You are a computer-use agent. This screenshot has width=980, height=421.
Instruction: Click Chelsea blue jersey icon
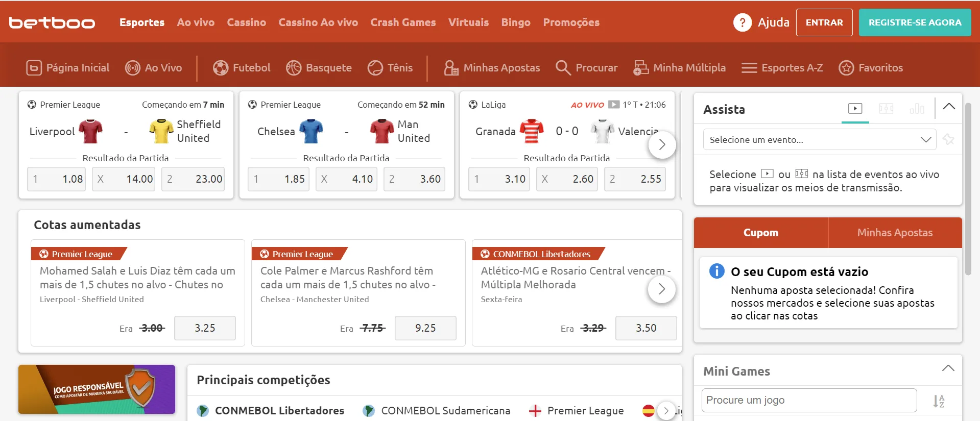311,131
